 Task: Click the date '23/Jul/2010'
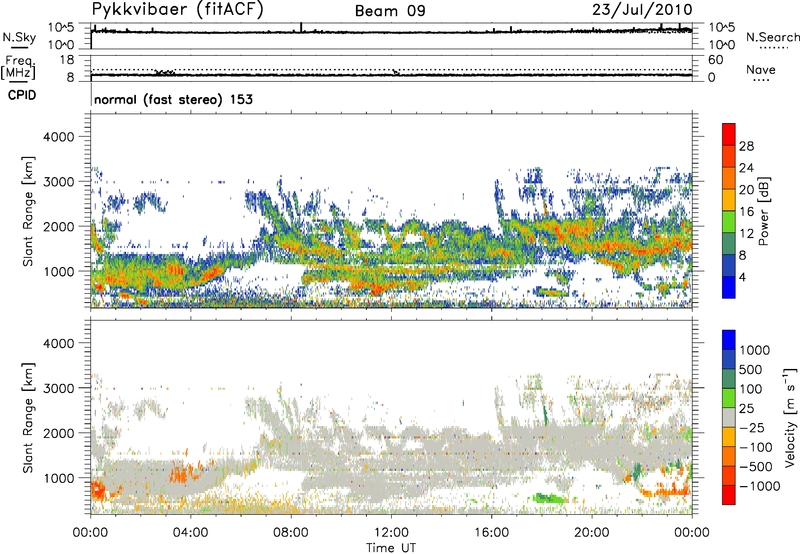[642, 10]
